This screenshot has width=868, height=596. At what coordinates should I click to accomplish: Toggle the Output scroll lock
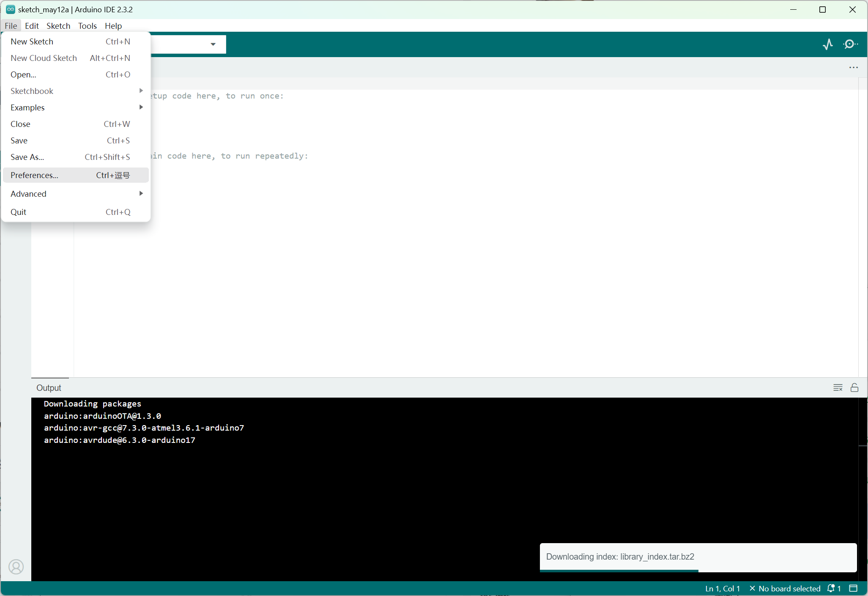click(x=854, y=387)
